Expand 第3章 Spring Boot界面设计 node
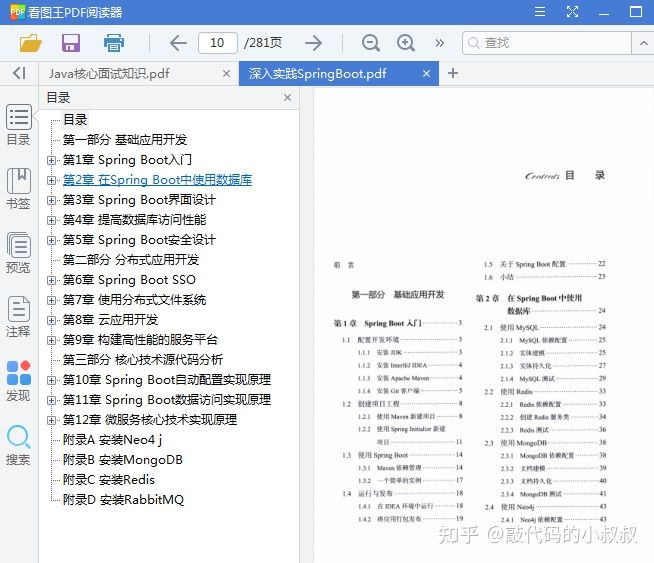Viewport: 654px width, 563px height. [x=51, y=200]
